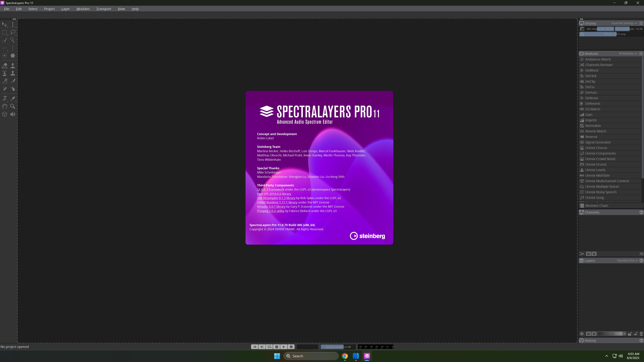The width and height of the screenshot is (644, 362).
Task: Open the FFmpeg 7.0.2 utility link
Action: (x=271, y=211)
